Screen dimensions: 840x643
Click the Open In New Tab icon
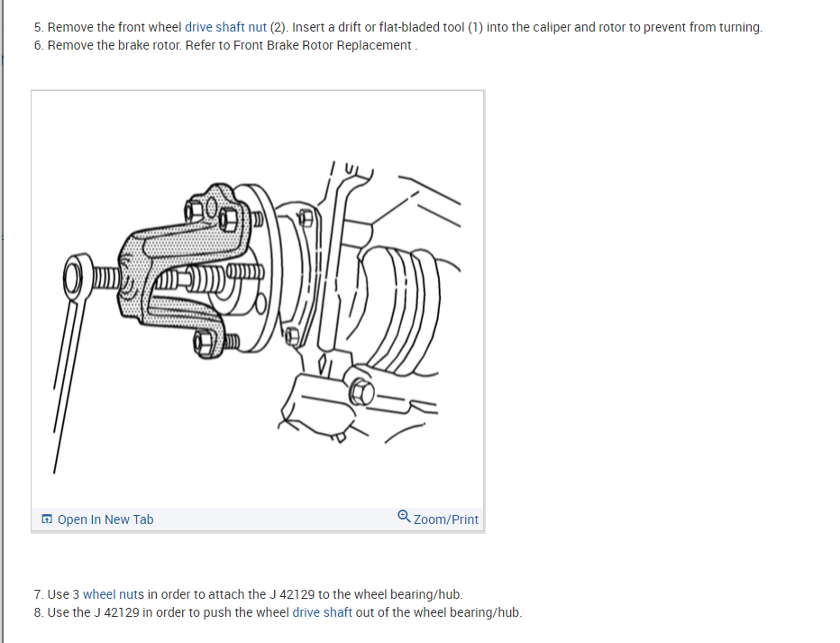[x=47, y=519]
